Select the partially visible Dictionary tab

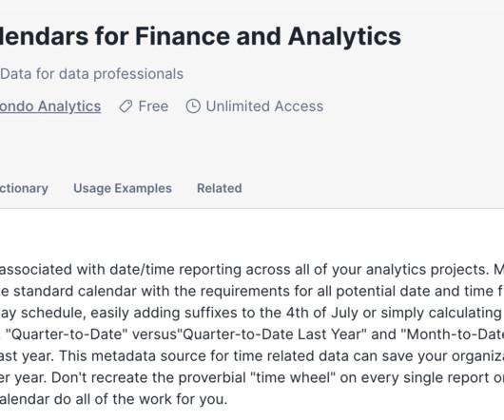pyautogui.click(x=24, y=188)
